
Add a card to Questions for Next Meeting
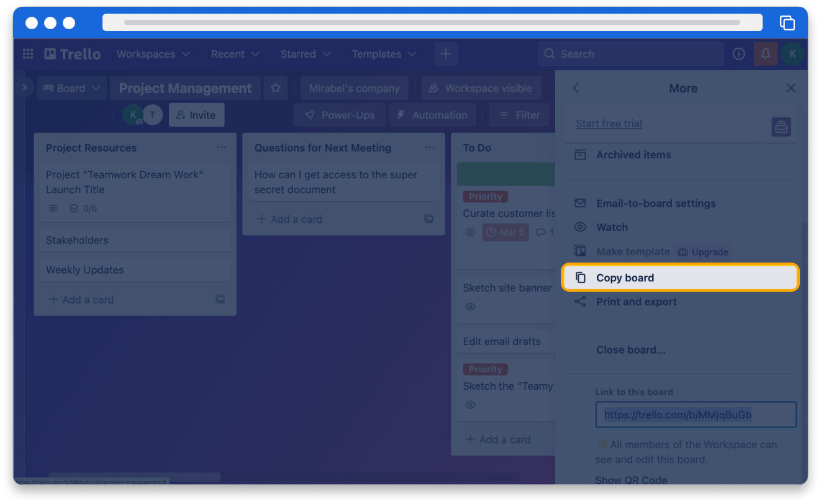point(290,219)
